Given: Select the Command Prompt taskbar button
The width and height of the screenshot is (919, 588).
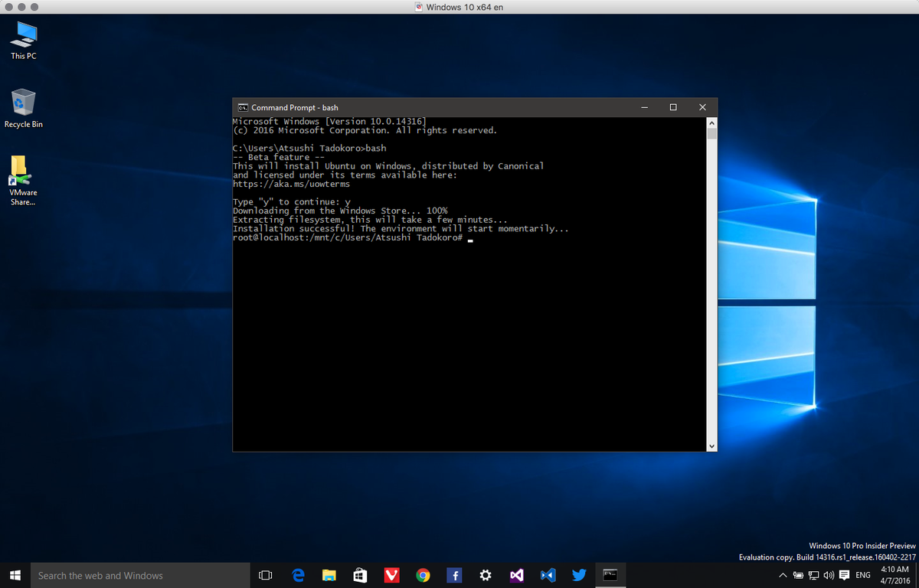Looking at the screenshot, I should 610,575.
